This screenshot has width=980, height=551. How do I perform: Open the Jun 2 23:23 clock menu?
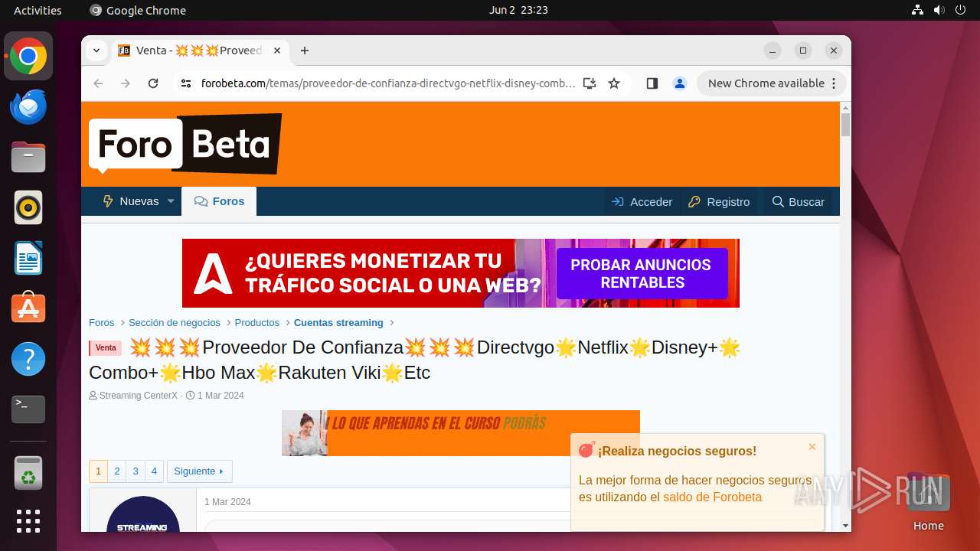(x=518, y=10)
